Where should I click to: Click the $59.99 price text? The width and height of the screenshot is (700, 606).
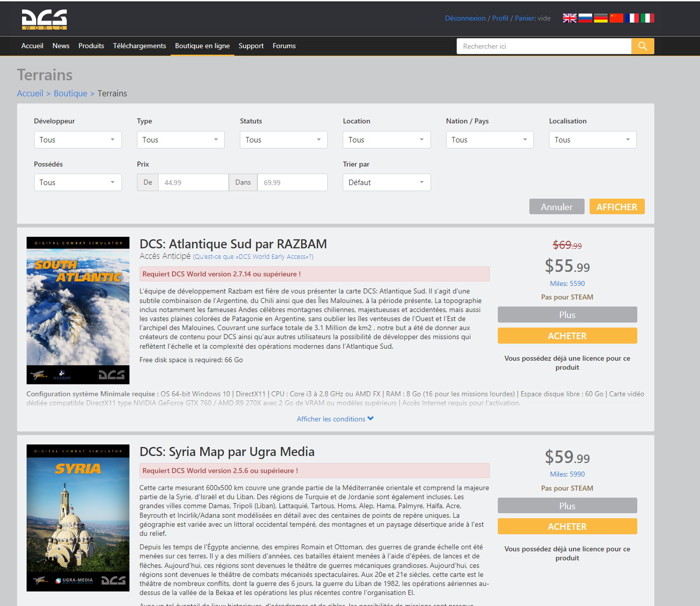tap(567, 457)
